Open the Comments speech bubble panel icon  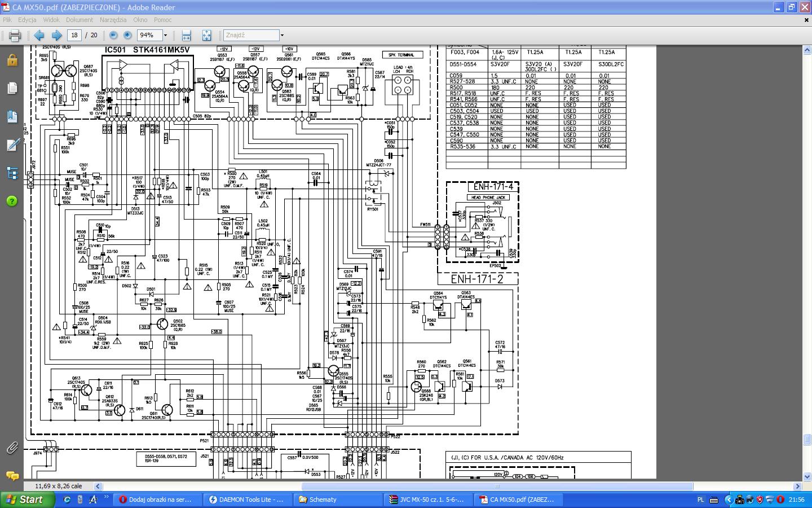12,475
